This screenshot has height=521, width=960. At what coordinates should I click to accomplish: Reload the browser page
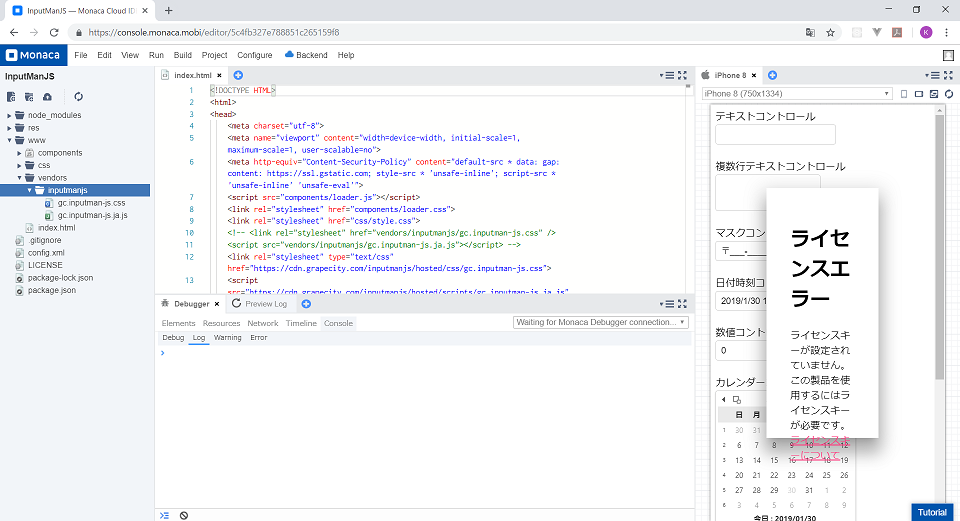click(x=54, y=32)
